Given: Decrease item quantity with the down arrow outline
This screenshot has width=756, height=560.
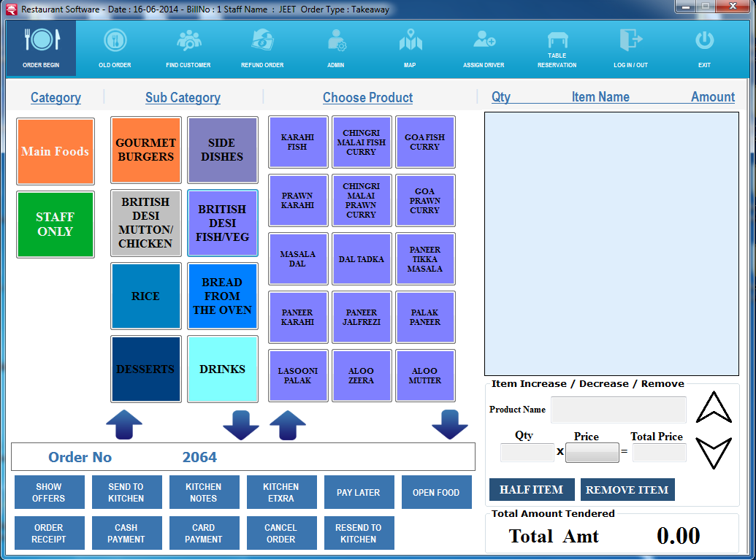Looking at the screenshot, I should click(713, 453).
